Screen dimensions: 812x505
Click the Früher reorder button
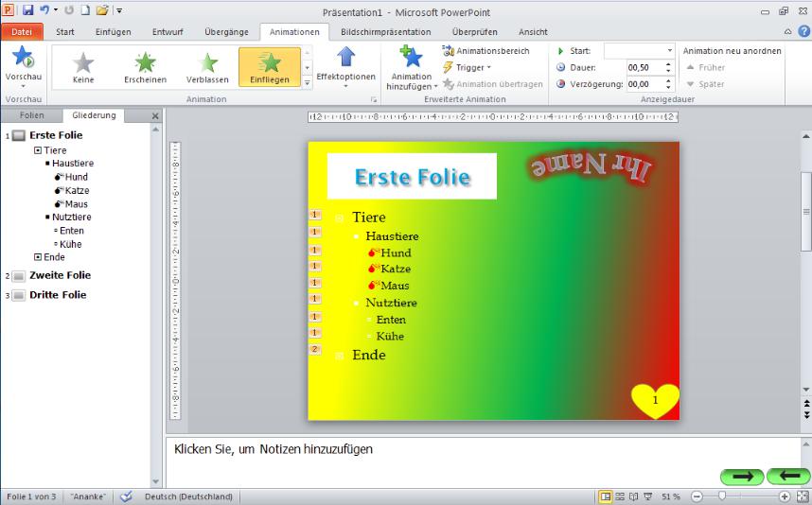[x=705, y=67]
